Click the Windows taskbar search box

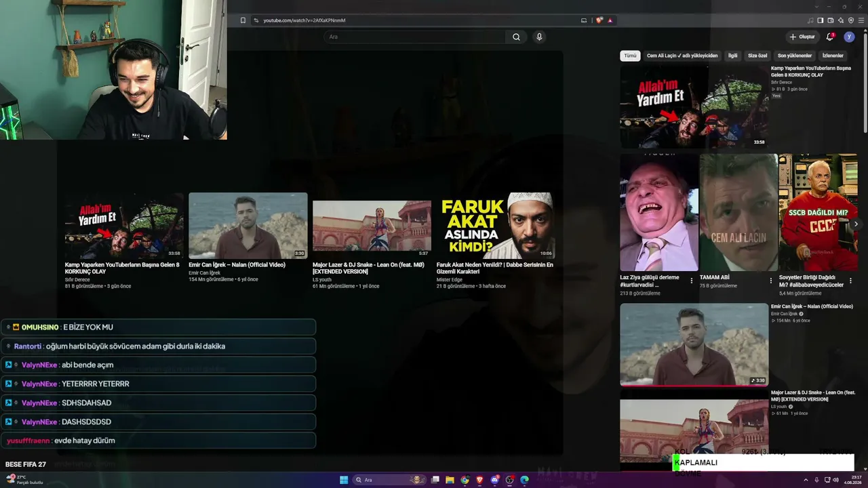390,480
